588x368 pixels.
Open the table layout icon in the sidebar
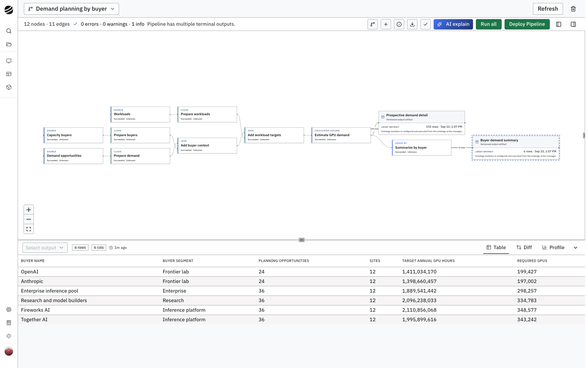(x=9, y=74)
